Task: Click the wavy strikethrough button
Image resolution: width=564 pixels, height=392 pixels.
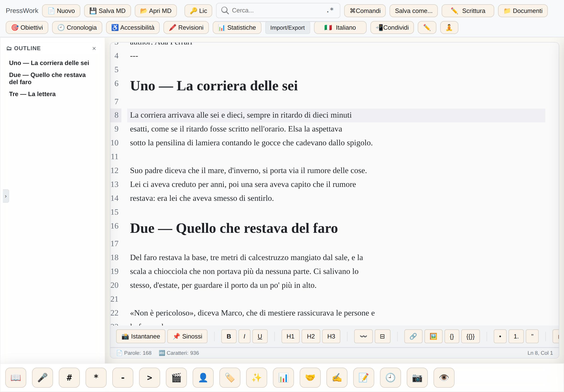Action: click(363, 336)
